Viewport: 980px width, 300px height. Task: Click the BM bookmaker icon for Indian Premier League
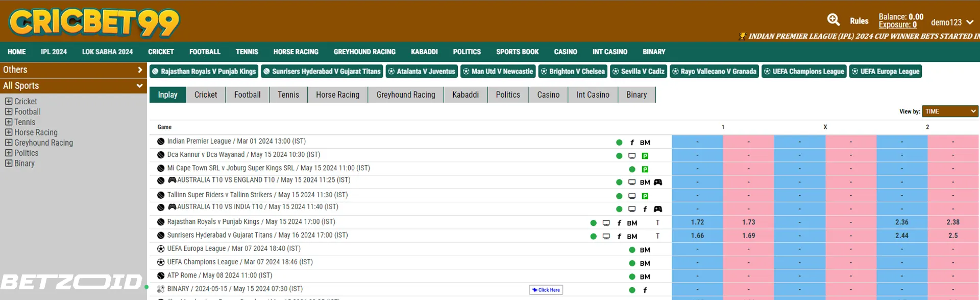[645, 143]
